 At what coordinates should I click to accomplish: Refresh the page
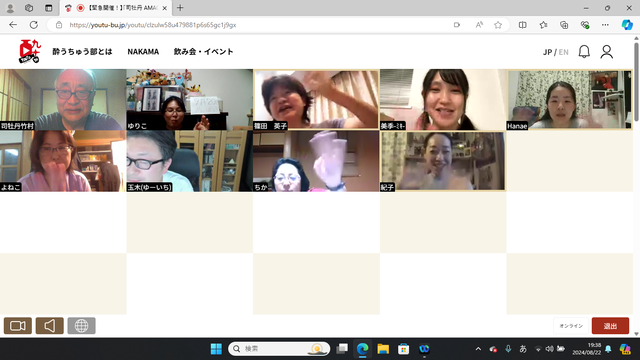tap(33, 25)
